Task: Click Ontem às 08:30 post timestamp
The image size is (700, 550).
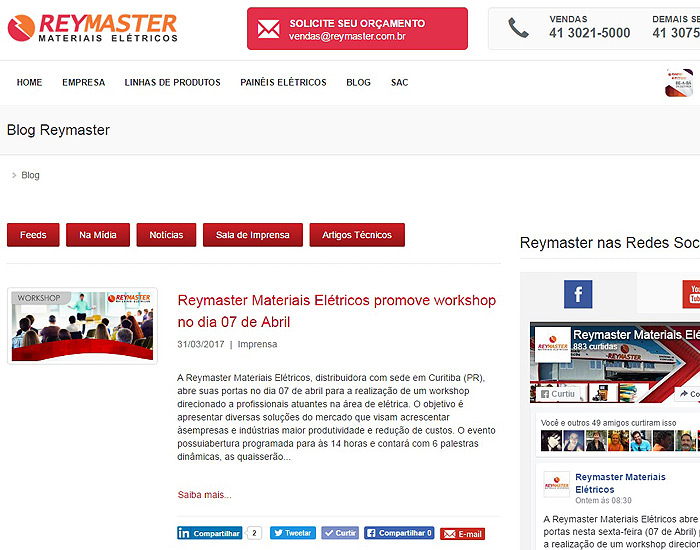Action: [x=603, y=500]
